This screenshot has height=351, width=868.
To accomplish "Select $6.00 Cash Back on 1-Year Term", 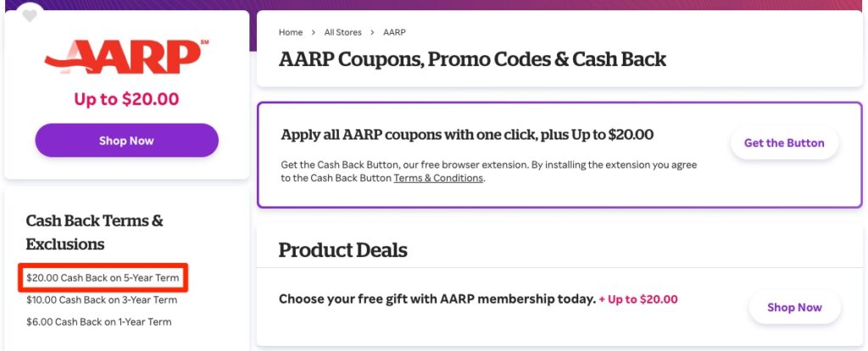I will tap(98, 321).
